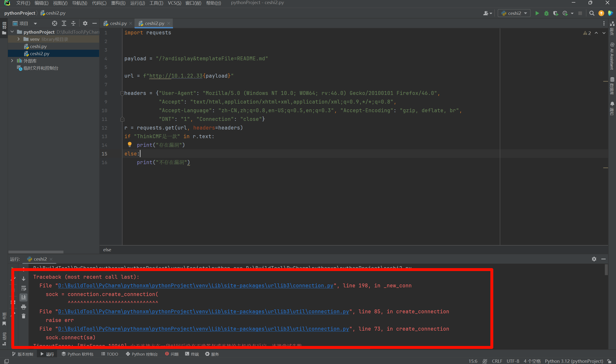Screen dimensions: 616x364
Task: Run ceshi2 with the green play button
Action: 537,13
